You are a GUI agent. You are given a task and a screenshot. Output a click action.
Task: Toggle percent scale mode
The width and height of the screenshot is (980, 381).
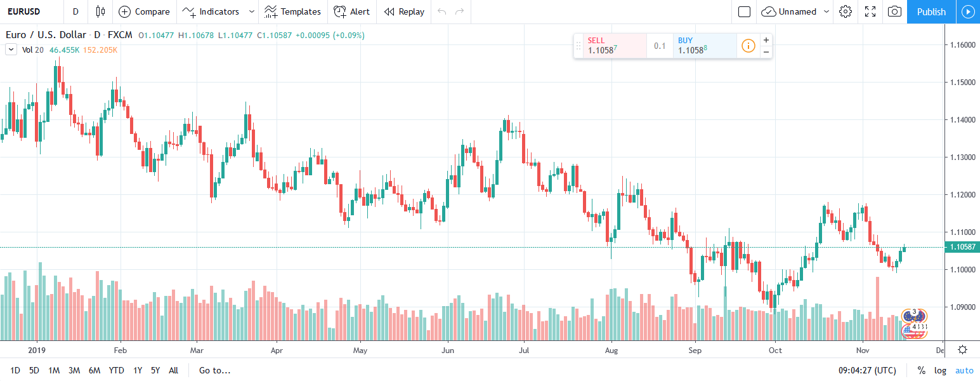pos(921,370)
